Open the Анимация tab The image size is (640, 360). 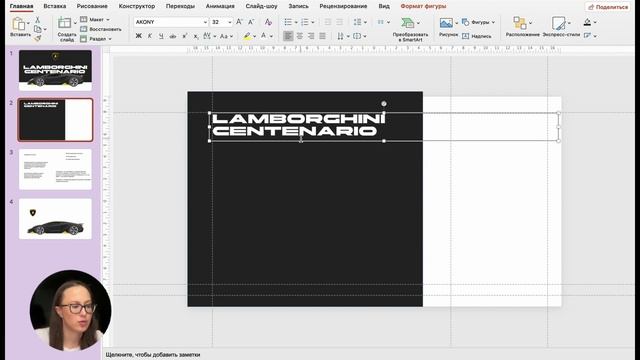pos(220,6)
